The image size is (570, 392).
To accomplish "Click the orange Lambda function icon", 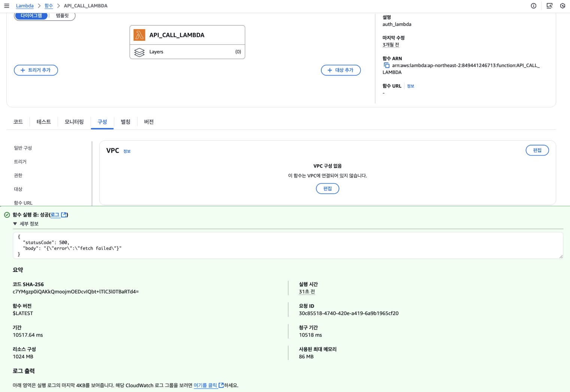I will coord(139,35).
